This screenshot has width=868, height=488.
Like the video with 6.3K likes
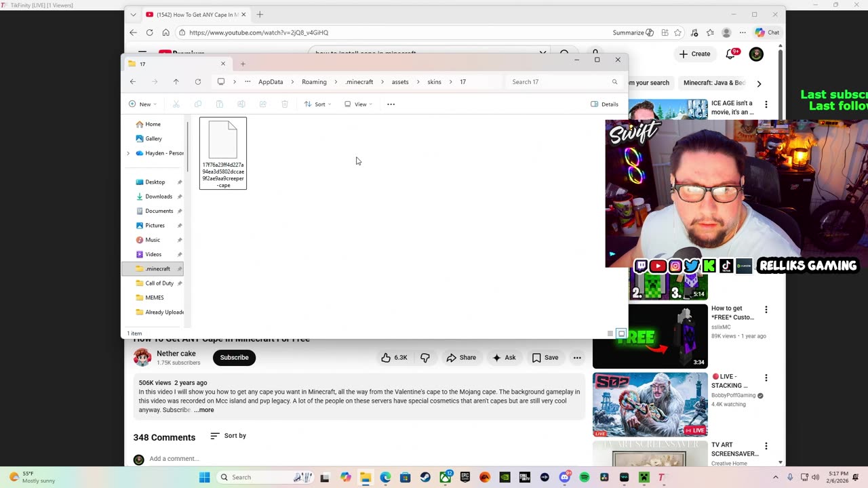[394, 358]
